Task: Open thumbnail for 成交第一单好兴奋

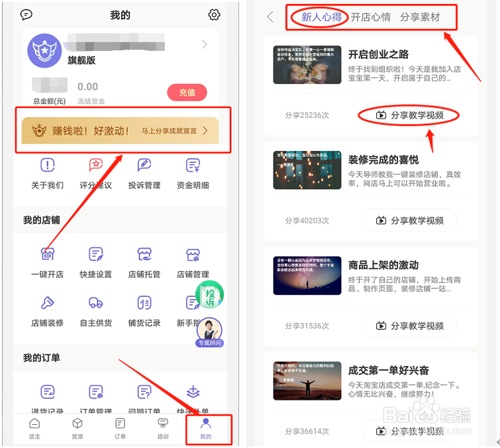Action: pos(307,381)
